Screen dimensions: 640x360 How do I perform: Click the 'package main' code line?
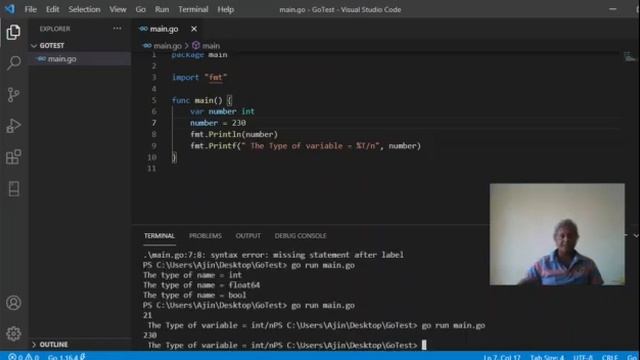coord(199,55)
